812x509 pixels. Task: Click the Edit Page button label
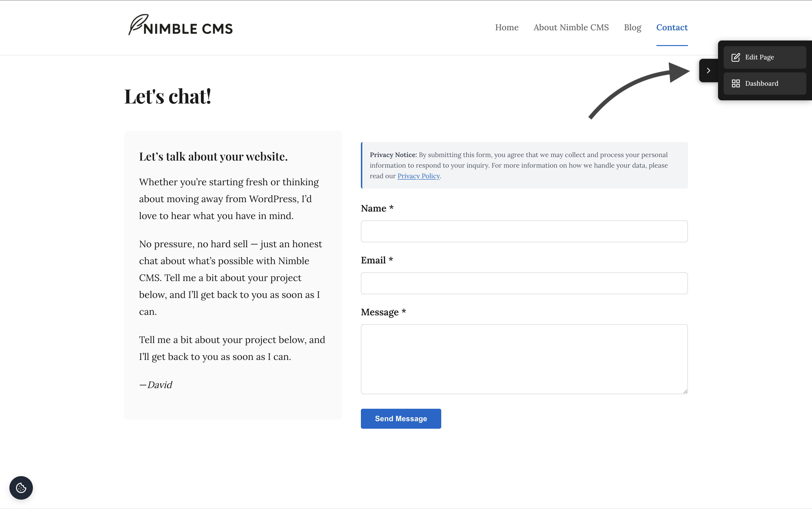pyautogui.click(x=759, y=57)
